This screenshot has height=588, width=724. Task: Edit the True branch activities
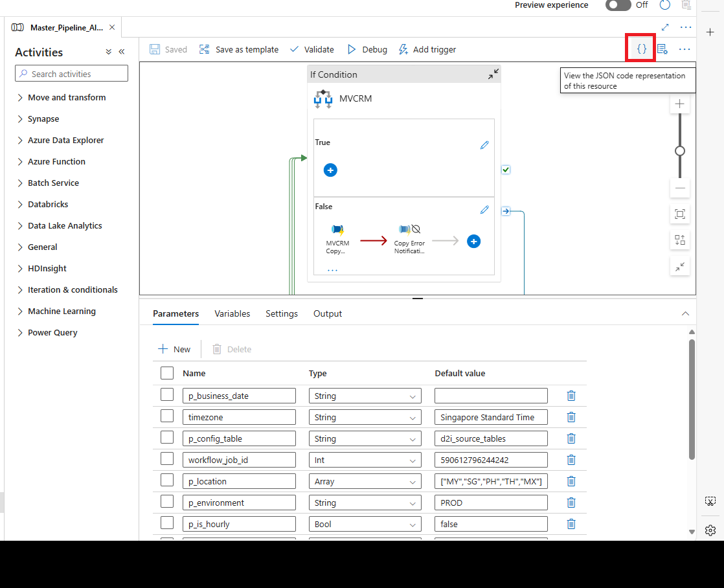click(484, 145)
